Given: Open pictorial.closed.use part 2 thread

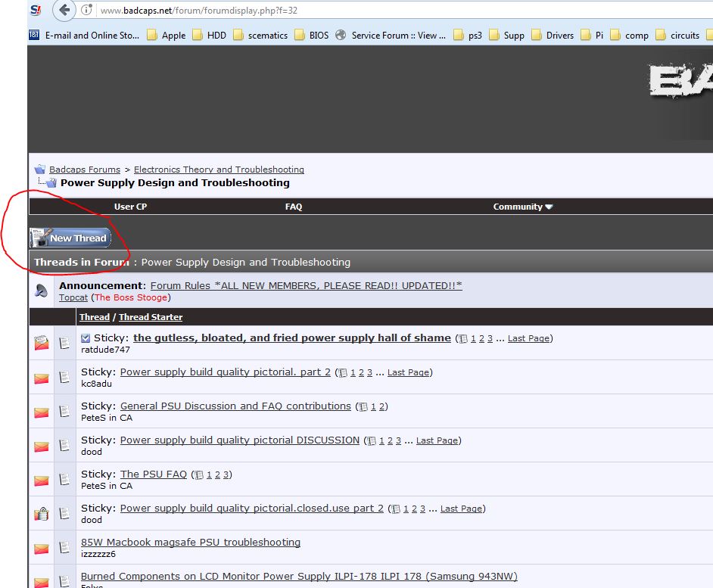Looking at the screenshot, I should (251, 509).
